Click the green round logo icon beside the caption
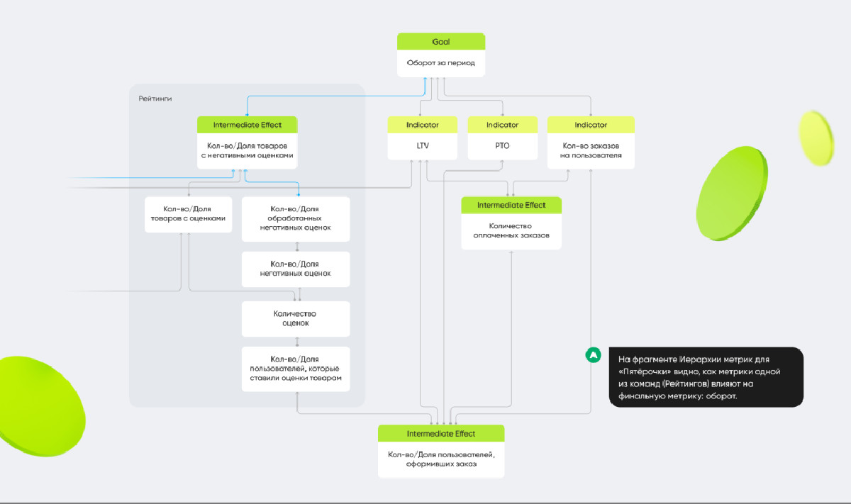851x504 pixels. [593, 355]
